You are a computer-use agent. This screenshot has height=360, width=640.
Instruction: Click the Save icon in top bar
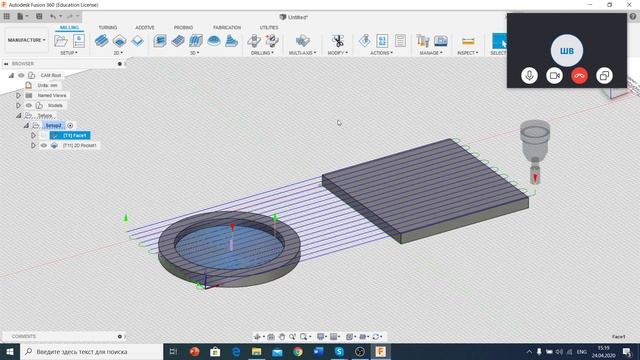click(39, 17)
